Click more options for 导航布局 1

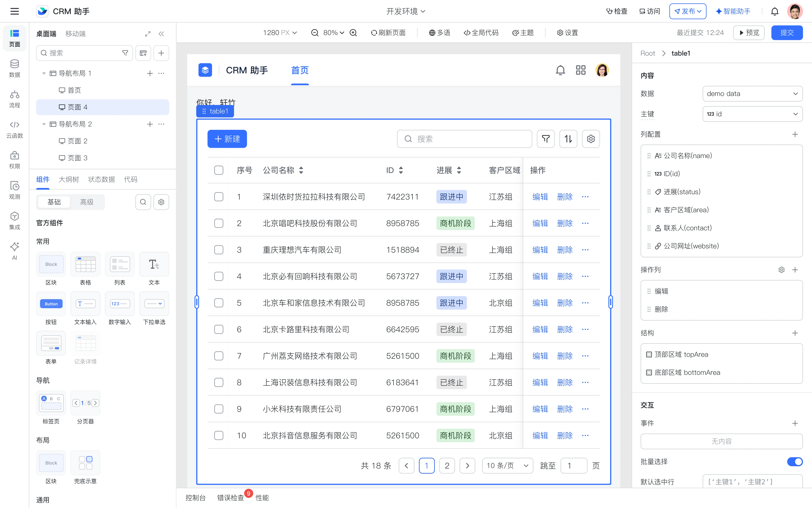(x=161, y=73)
